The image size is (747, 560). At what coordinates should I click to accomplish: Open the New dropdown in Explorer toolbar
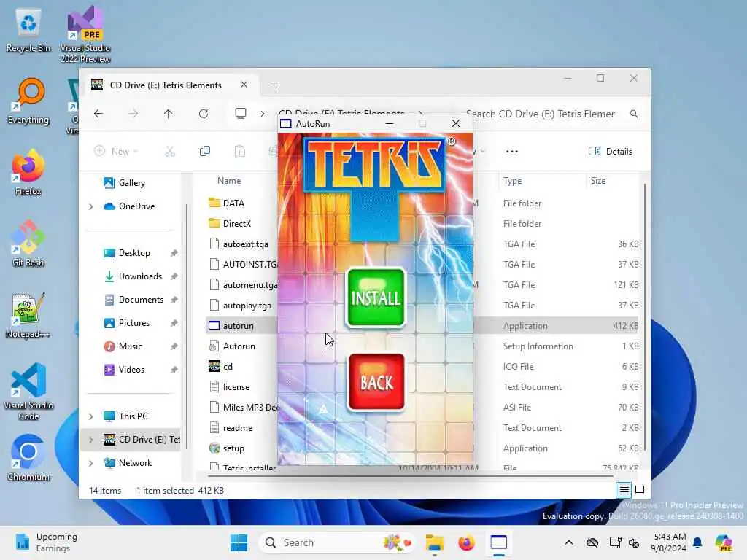[x=116, y=152]
